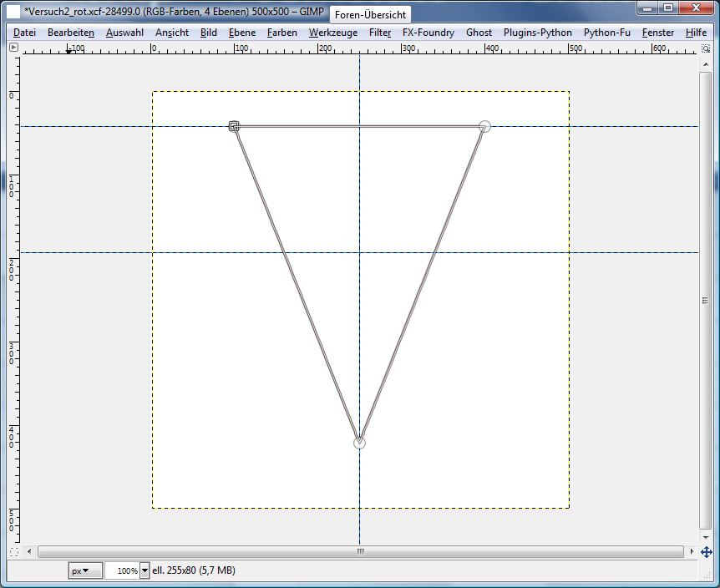The height and width of the screenshot is (588, 720).
Task: Open the Filter menu
Action: [x=380, y=33]
